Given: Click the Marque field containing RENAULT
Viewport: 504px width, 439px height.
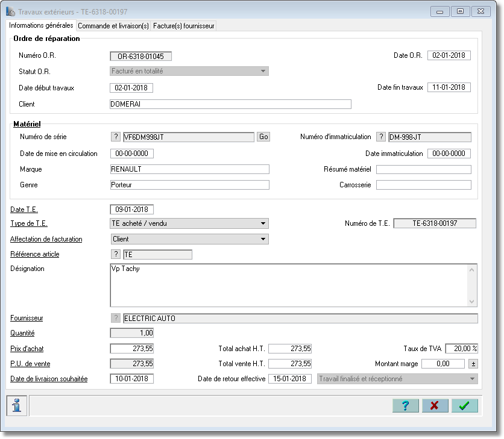Looking at the screenshot, I should click(x=190, y=169).
